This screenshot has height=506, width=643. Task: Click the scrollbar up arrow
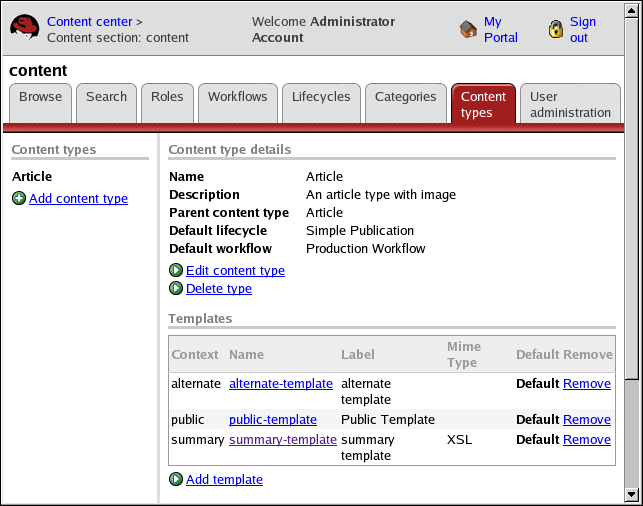pyautogui.click(x=632, y=11)
